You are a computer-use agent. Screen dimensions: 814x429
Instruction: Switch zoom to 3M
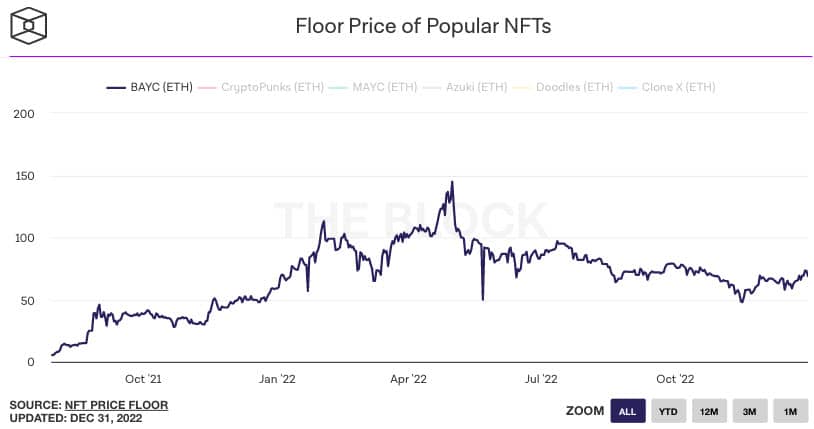(x=749, y=411)
